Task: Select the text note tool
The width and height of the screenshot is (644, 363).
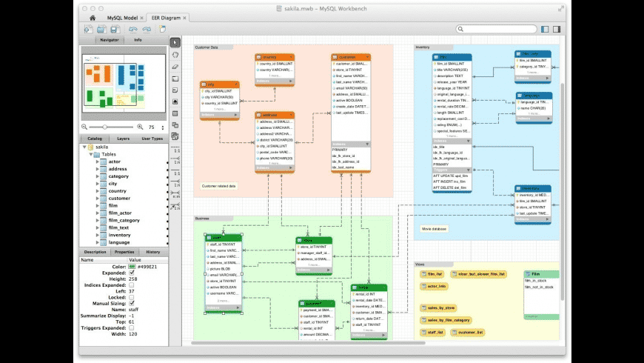Action: point(175,90)
